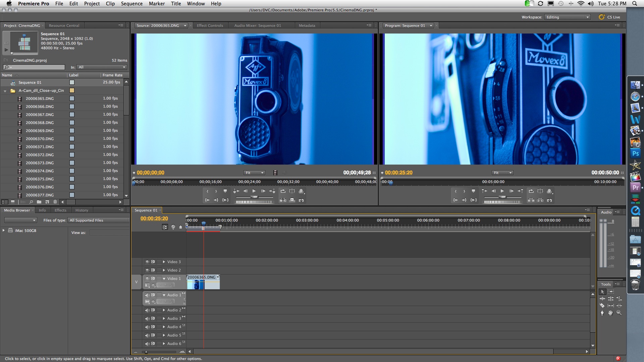Viewport: 644px width, 362px height.
Task: Click CS Live button
Action: coord(610,17)
